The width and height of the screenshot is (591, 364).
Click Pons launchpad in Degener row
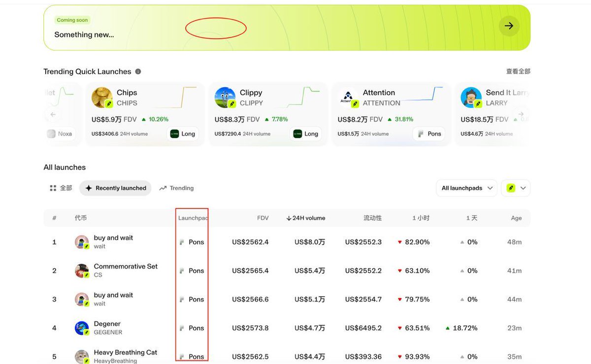pos(192,328)
